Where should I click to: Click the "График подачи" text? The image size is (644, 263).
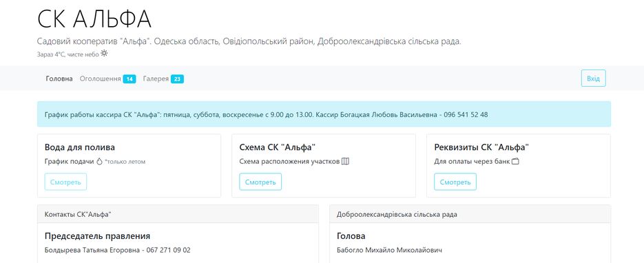tap(69, 162)
